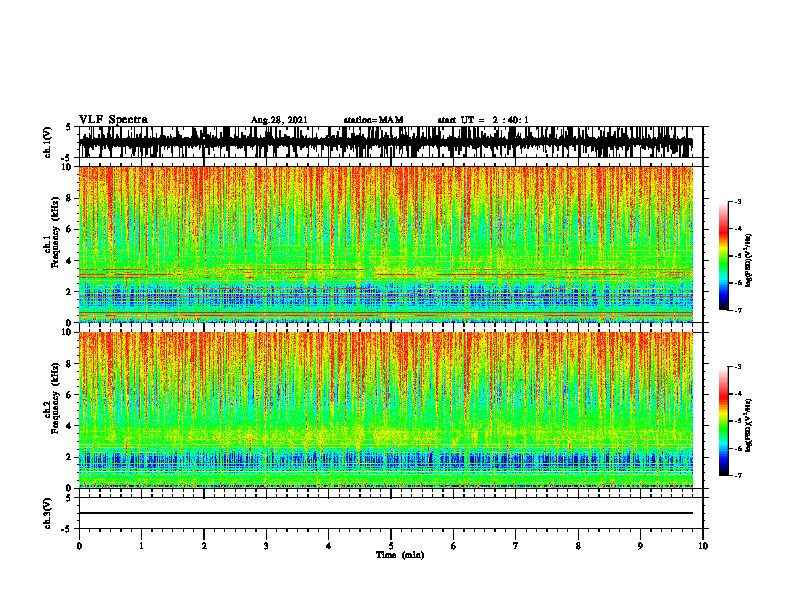Screen dimensions: 792x612
Task: Click the time axis tick label "3"
Action: [266, 546]
